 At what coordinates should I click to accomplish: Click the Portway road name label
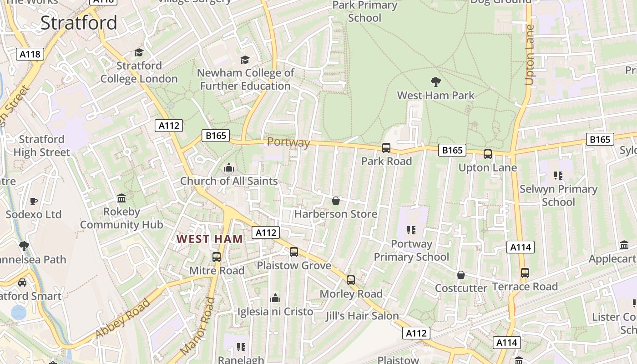pyautogui.click(x=288, y=142)
